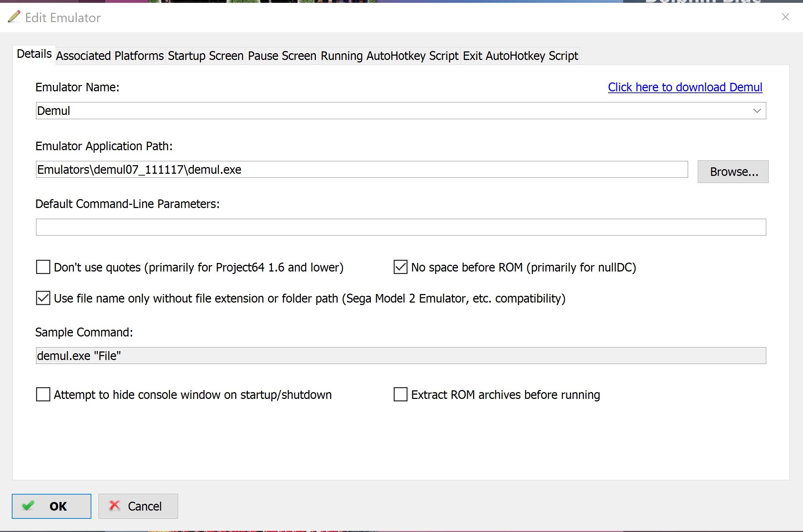Image resolution: width=803 pixels, height=532 pixels.
Task: Click the Emulator Name: label
Action: click(x=77, y=87)
